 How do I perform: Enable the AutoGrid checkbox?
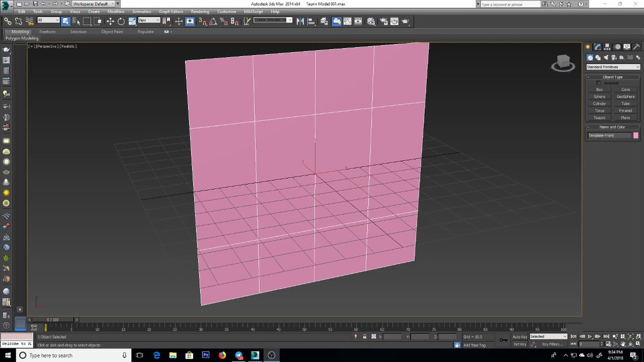point(599,83)
